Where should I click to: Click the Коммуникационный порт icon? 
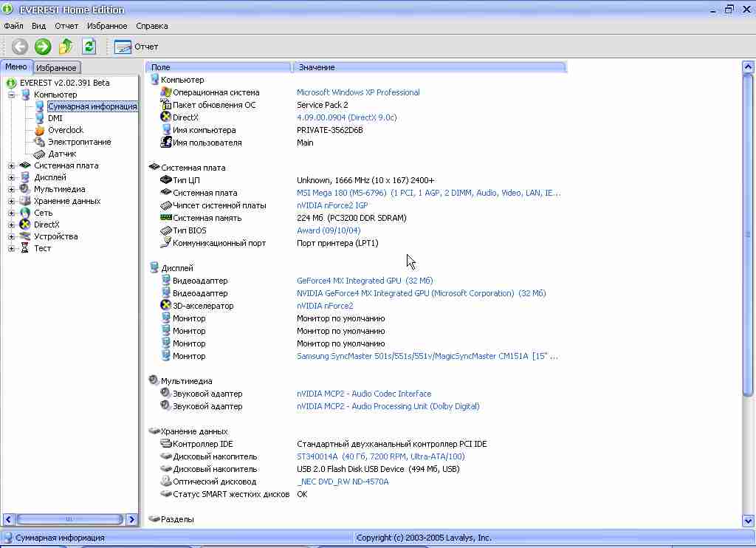click(x=166, y=243)
